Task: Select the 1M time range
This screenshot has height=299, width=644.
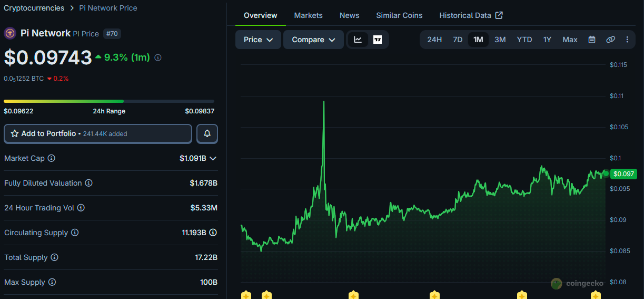Action: pyautogui.click(x=478, y=40)
